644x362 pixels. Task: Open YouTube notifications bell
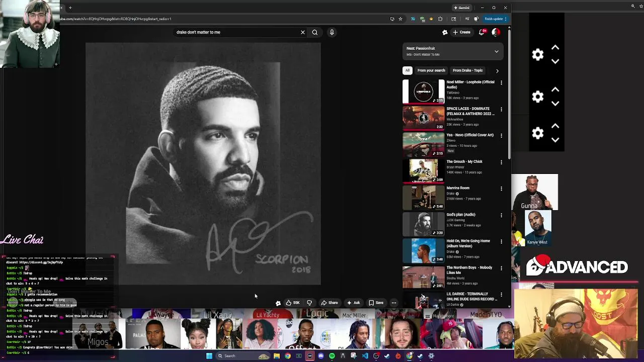click(x=482, y=32)
